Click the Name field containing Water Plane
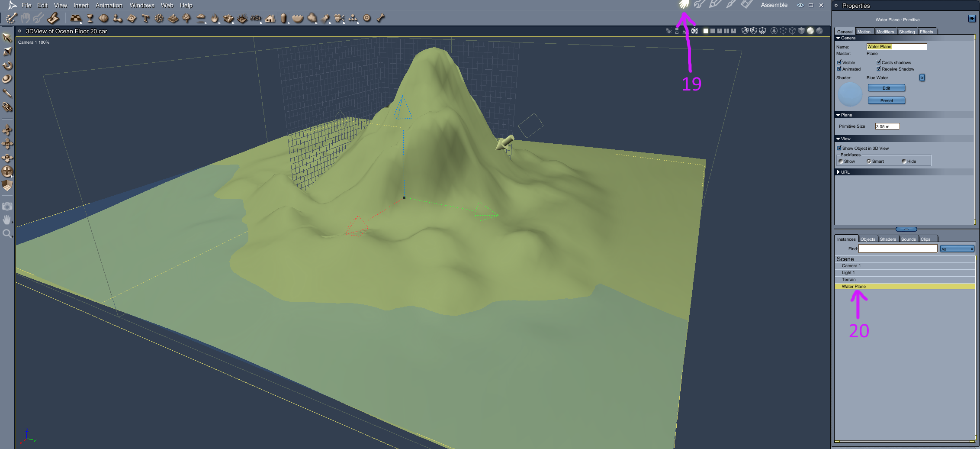The image size is (980, 449). coord(896,47)
